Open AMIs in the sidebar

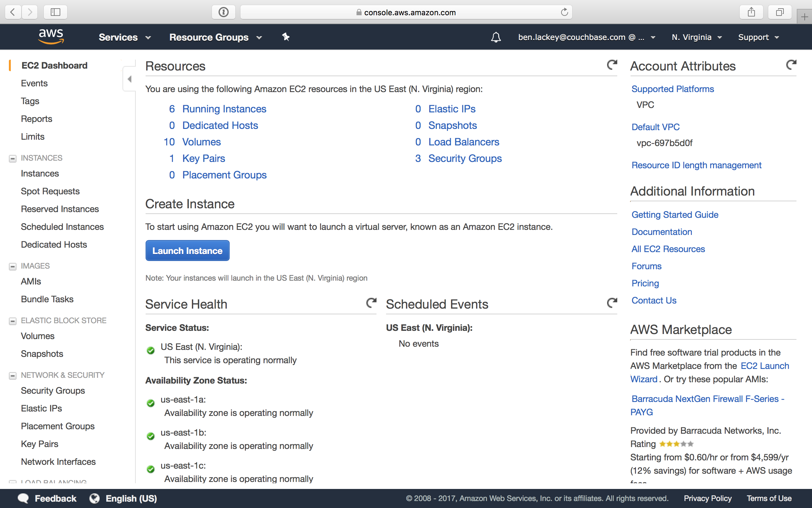point(31,282)
